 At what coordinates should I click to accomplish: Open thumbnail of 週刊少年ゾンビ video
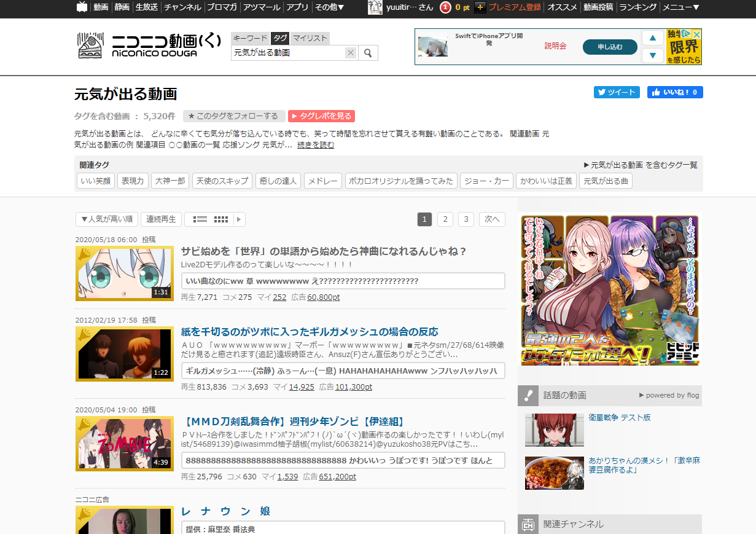pyautogui.click(x=124, y=444)
